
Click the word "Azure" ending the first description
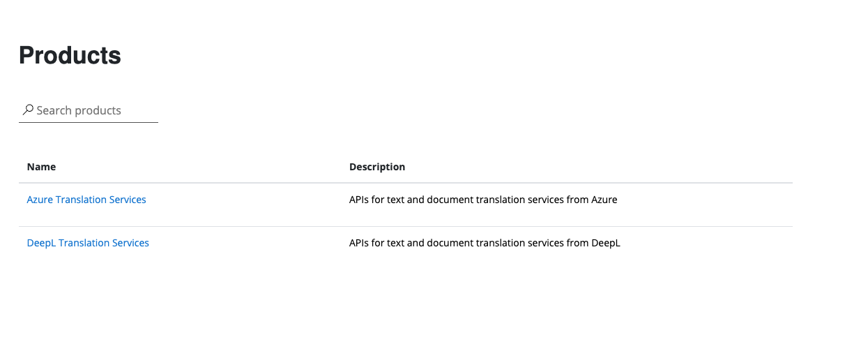click(604, 200)
